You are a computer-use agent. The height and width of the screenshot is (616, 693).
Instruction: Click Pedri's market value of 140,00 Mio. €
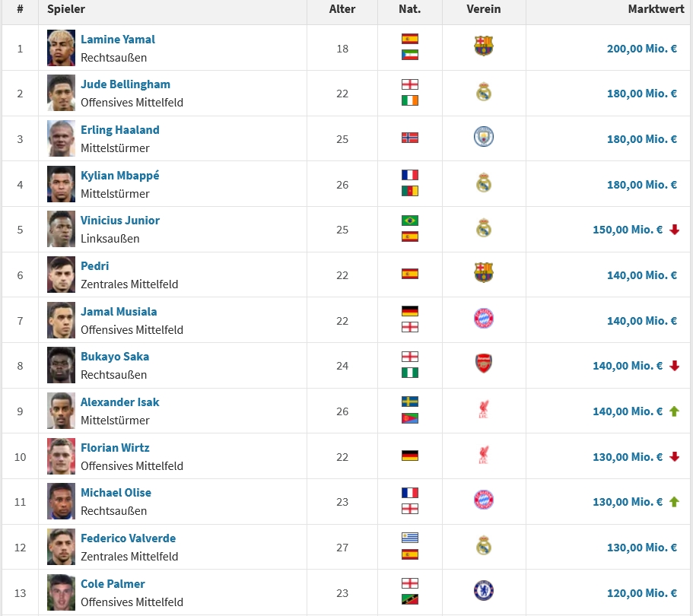point(642,275)
